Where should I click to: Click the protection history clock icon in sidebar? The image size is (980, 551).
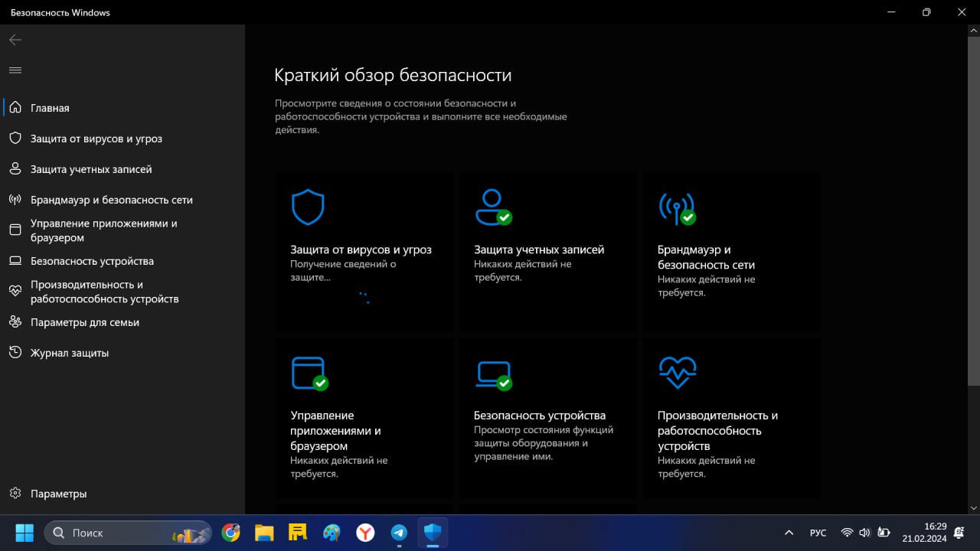coord(15,353)
